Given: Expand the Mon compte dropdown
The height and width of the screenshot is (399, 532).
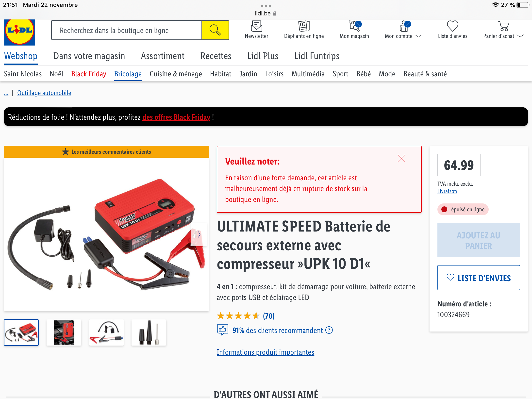Looking at the screenshot, I should tap(418, 36).
